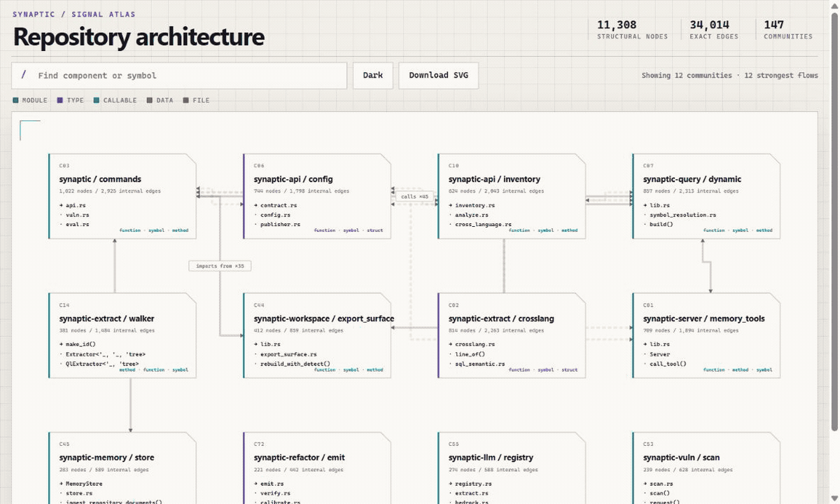The width and height of the screenshot is (840, 504).
Task: Select publisher.rs in the config card
Action: point(280,224)
